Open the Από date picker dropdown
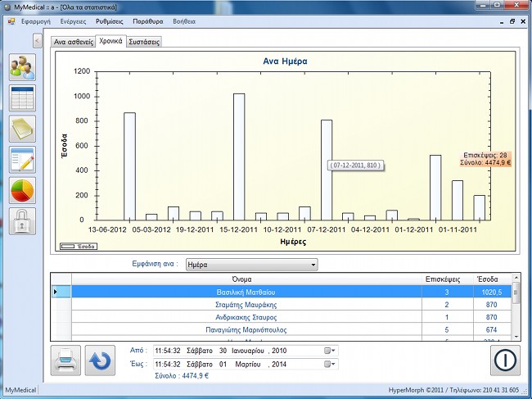The height and width of the screenshot is (399, 532). click(x=330, y=351)
